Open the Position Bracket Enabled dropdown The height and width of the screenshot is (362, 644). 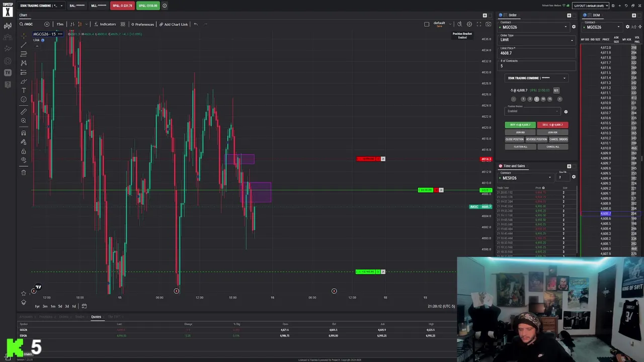(x=532, y=111)
